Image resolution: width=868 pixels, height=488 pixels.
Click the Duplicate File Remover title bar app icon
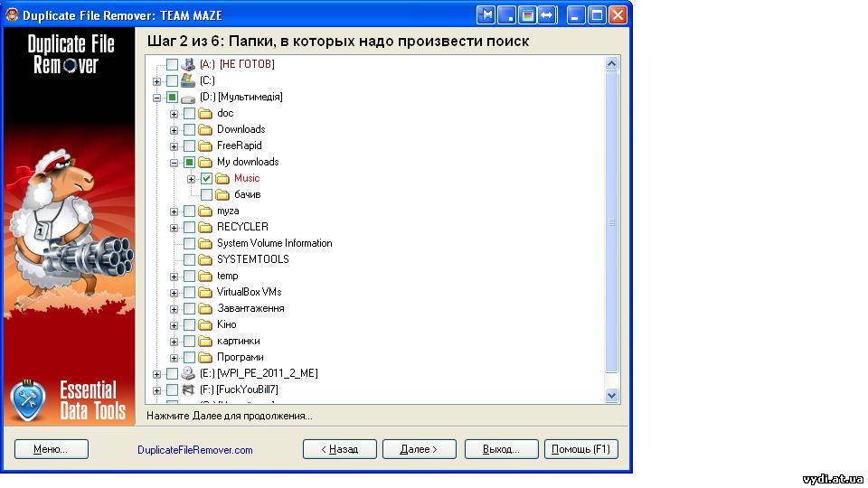(x=12, y=15)
